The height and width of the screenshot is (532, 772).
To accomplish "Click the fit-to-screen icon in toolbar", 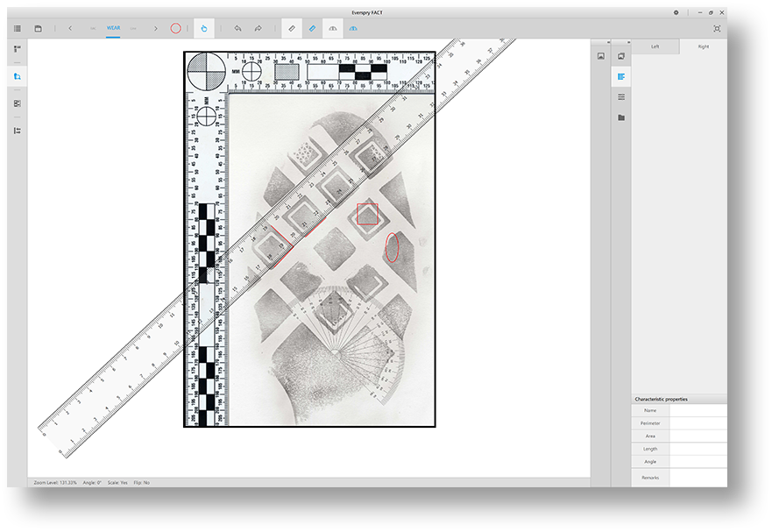I will coord(717,29).
